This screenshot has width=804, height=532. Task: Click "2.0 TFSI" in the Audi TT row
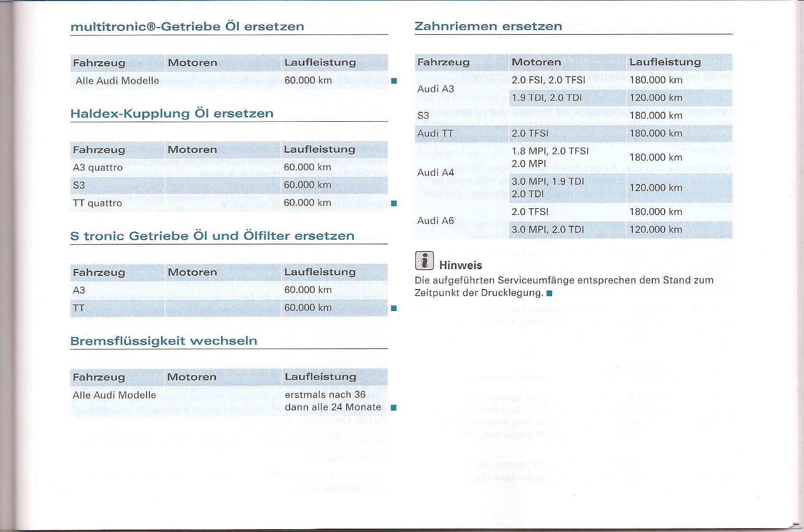tap(530, 134)
